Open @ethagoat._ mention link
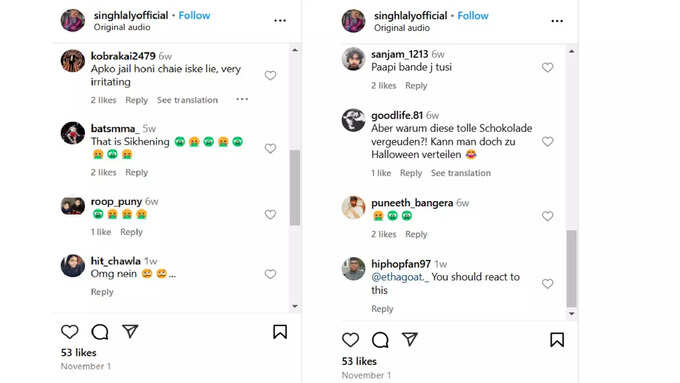680x383 pixels. coord(400,277)
